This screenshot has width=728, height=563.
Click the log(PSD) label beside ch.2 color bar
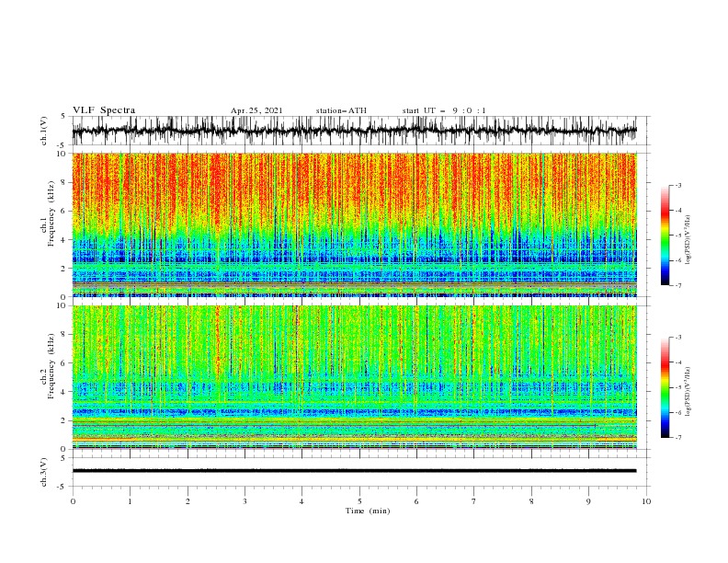click(688, 391)
